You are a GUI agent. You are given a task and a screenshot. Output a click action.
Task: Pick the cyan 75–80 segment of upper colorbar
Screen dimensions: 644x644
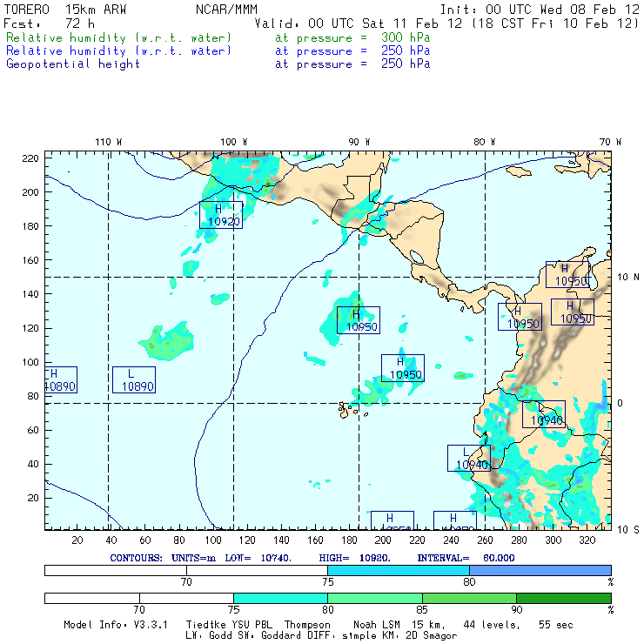tap(399, 570)
